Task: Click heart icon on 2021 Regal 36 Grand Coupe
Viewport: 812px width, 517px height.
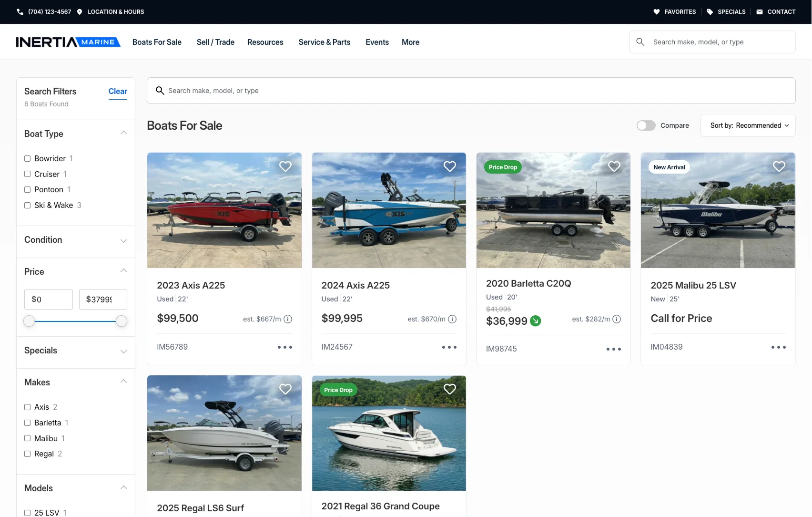Action: [x=449, y=389]
